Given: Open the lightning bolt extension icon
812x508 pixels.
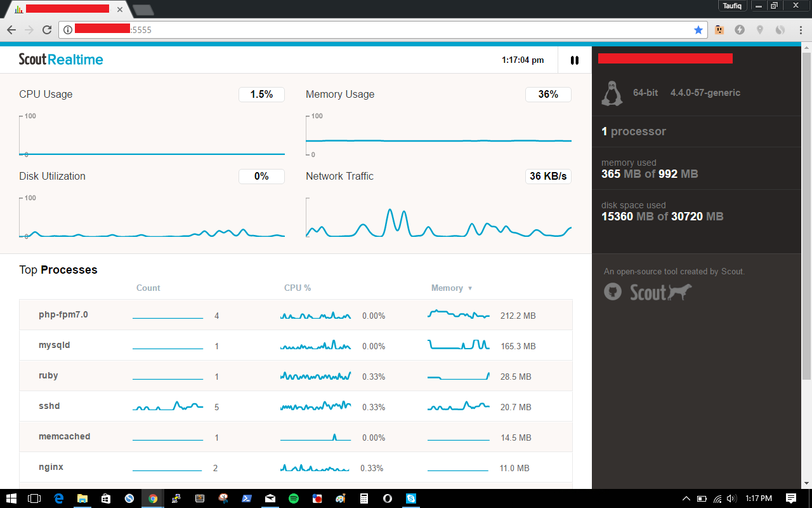Looking at the screenshot, I should [740, 30].
